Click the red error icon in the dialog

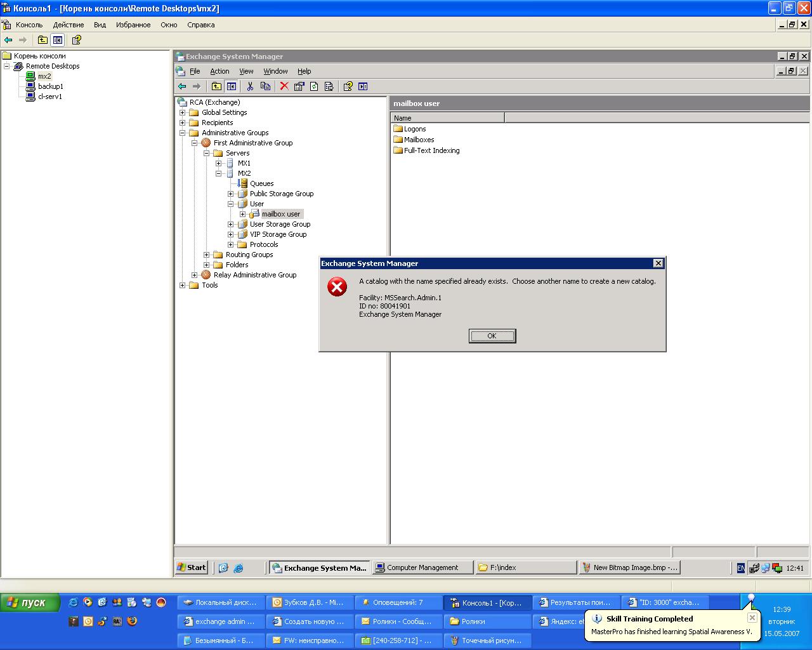337,287
